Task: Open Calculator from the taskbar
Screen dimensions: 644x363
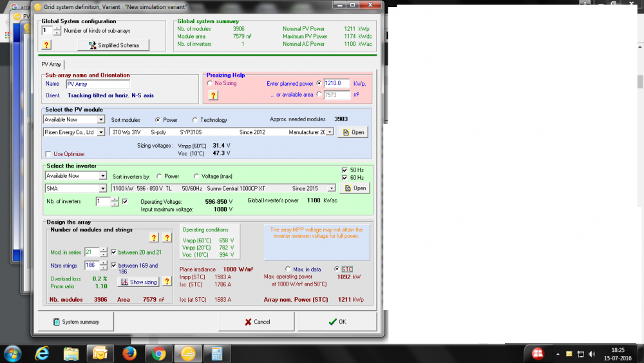Action: pyautogui.click(x=216, y=353)
